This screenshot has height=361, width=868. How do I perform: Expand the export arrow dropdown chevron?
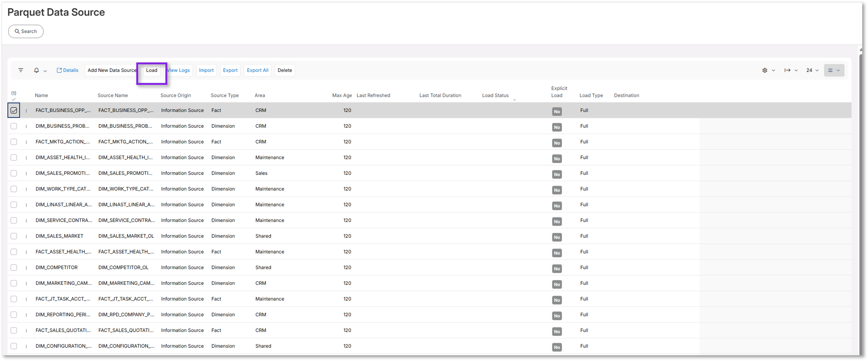click(796, 70)
